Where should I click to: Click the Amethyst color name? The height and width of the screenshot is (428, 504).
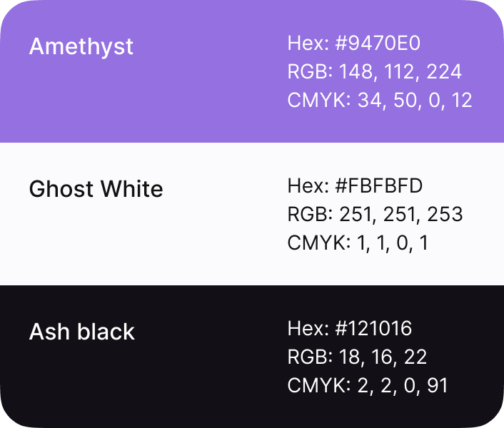point(81,47)
